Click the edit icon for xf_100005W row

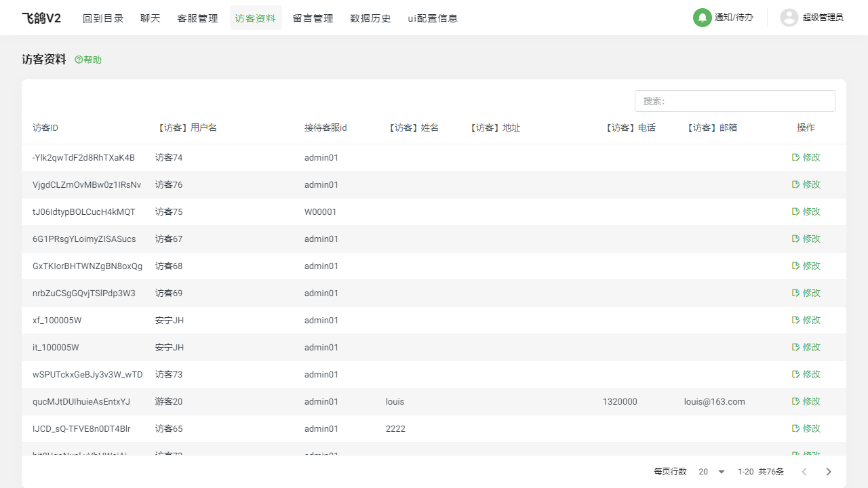pyautogui.click(x=796, y=320)
